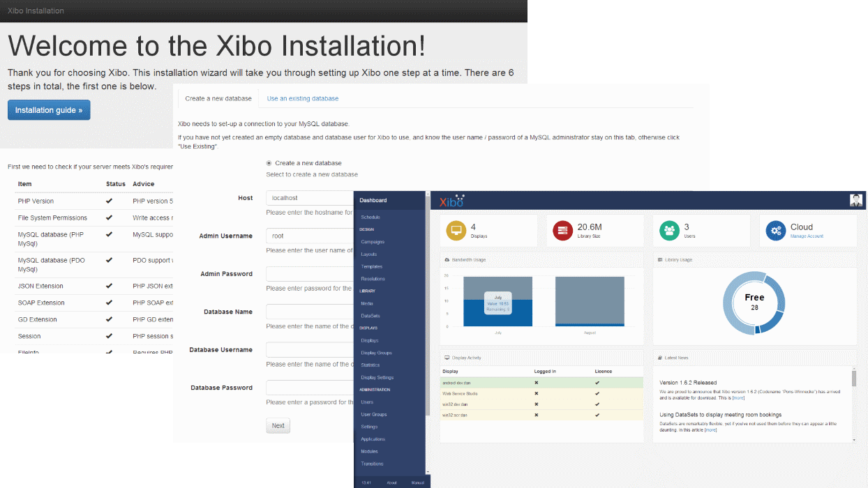Viewport: 868px width, 488px height.
Task: Open Display Settings in the sidebar
Action: coord(377,378)
